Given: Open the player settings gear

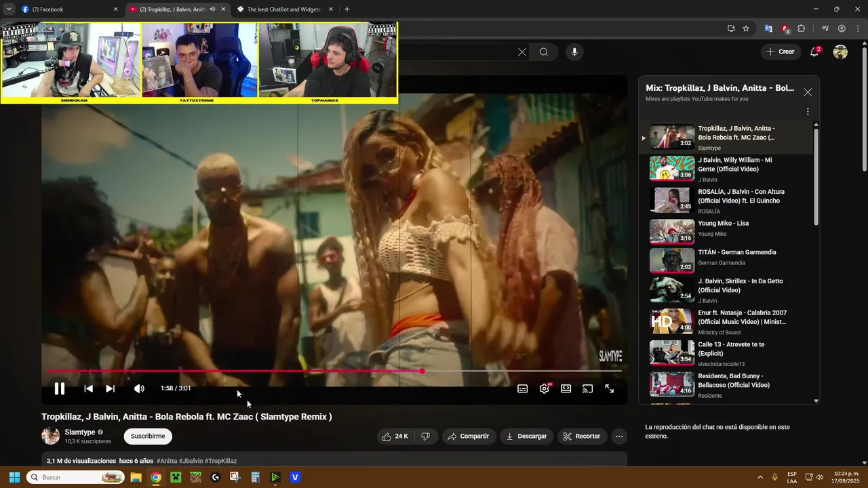Looking at the screenshot, I should (x=545, y=388).
